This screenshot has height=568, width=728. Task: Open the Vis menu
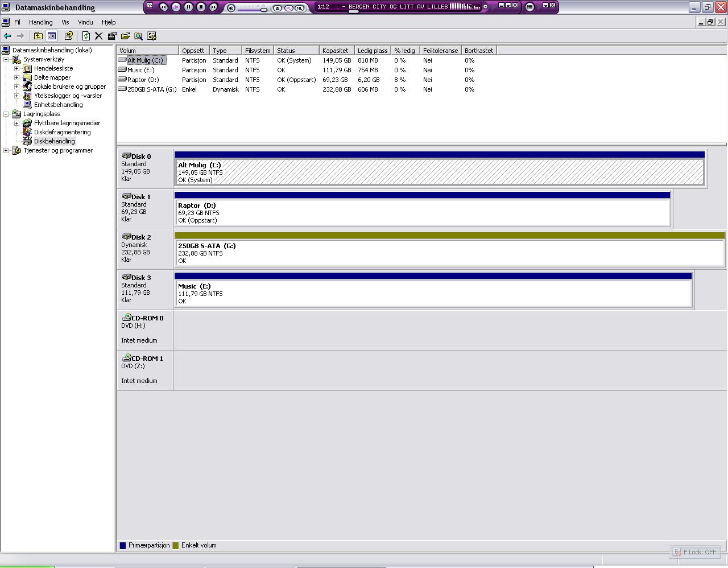[65, 22]
